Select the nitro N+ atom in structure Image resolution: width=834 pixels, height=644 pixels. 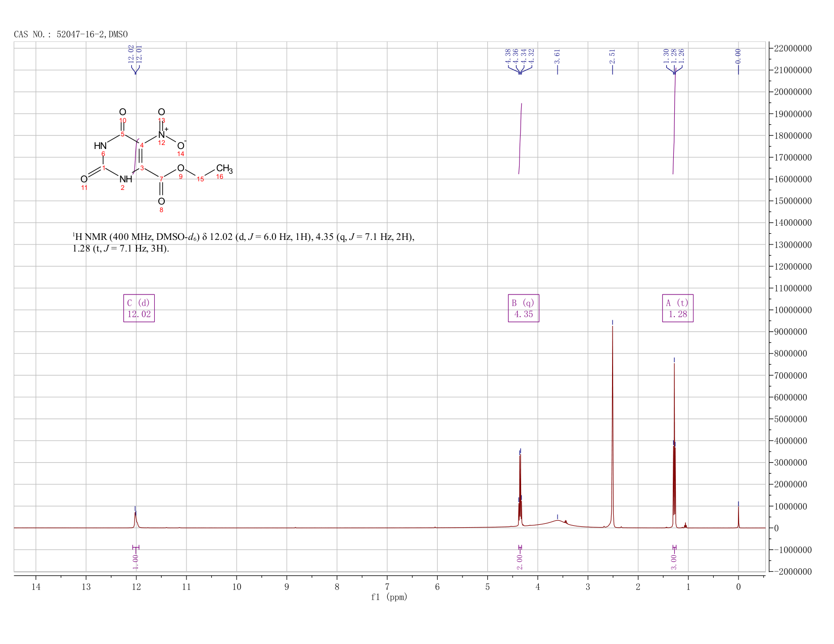pyautogui.click(x=162, y=134)
